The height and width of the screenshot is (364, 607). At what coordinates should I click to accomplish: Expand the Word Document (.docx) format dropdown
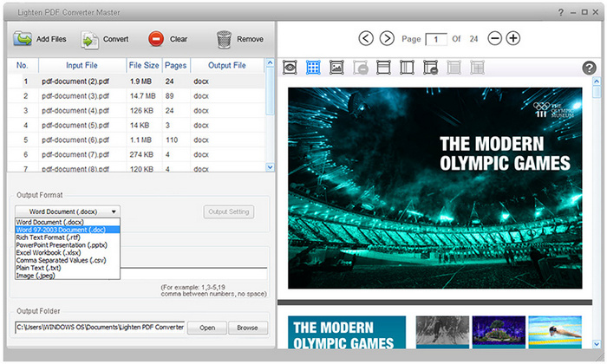tap(68, 211)
